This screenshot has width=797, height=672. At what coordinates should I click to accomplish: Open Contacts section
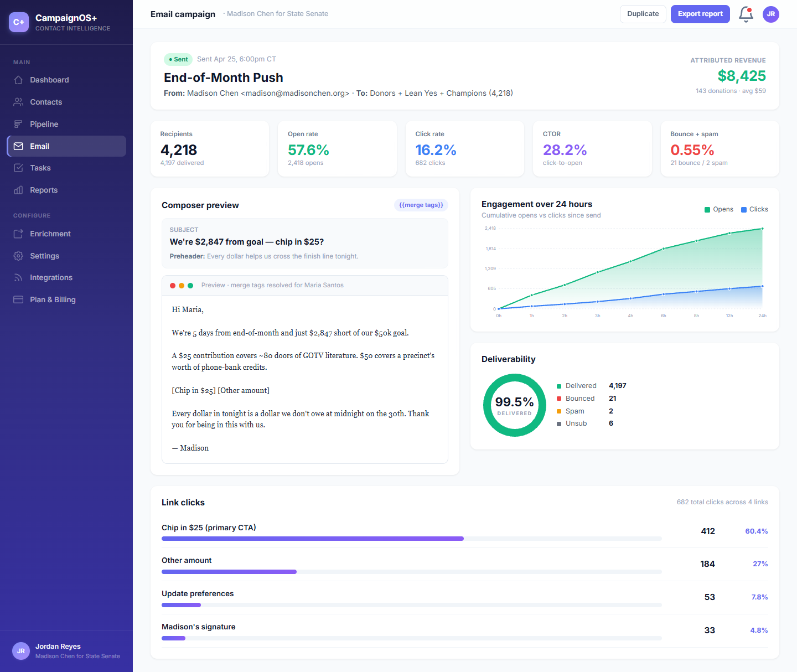66,102
